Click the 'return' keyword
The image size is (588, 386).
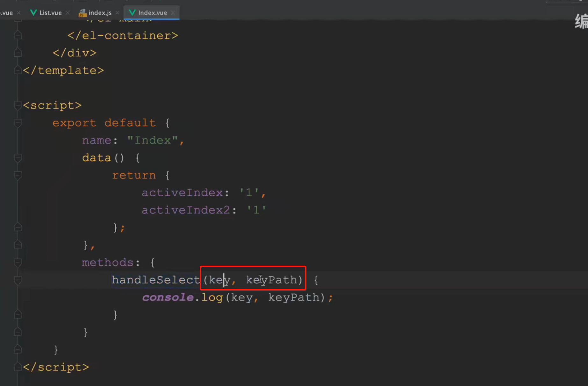[x=134, y=175]
